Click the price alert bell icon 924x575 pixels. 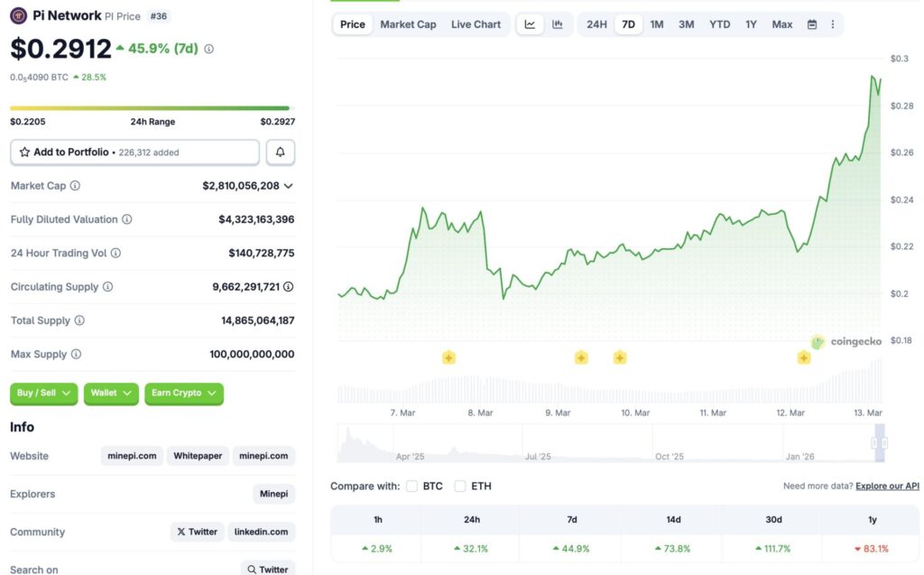(280, 152)
